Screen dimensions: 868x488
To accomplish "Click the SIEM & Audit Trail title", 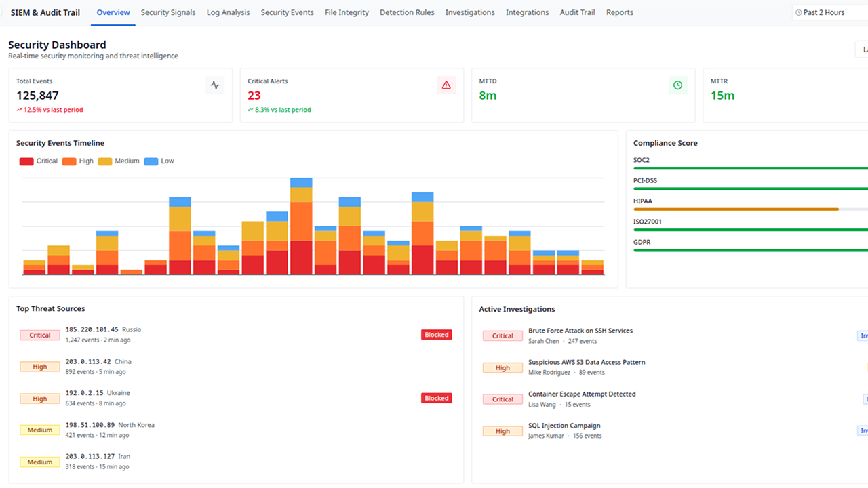I will (45, 12).
